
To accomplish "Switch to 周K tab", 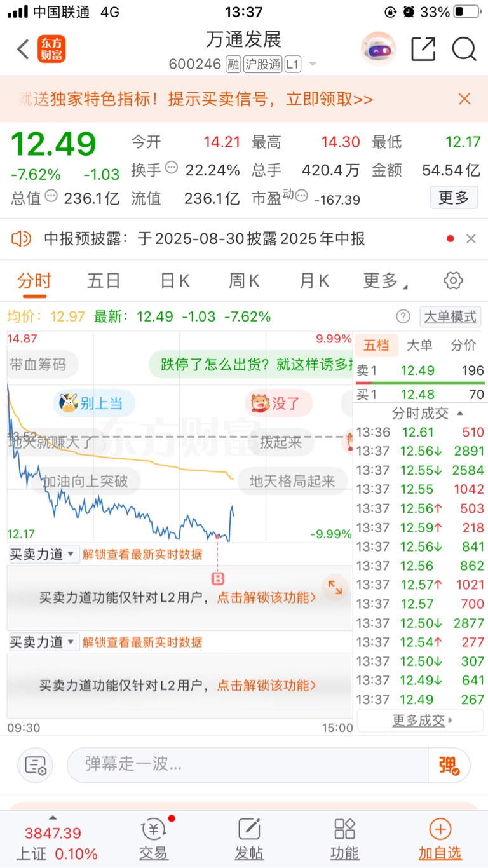I will 245,281.
